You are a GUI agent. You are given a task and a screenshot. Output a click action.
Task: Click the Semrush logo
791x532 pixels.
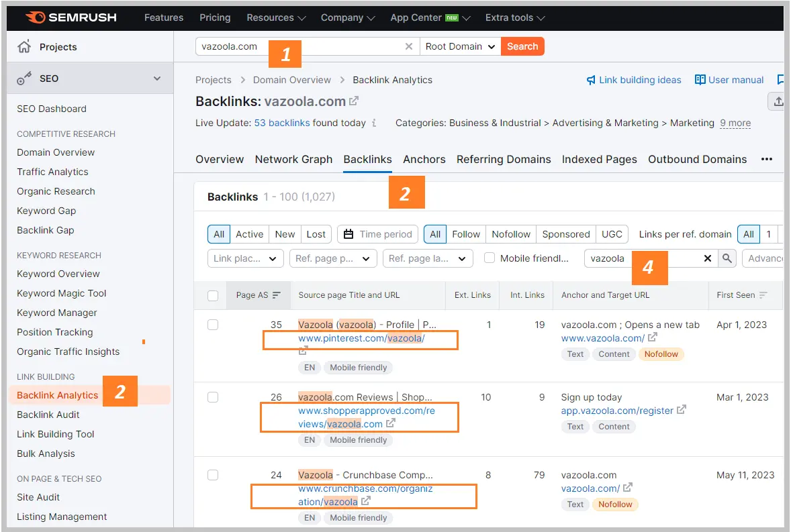coord(71,17)
